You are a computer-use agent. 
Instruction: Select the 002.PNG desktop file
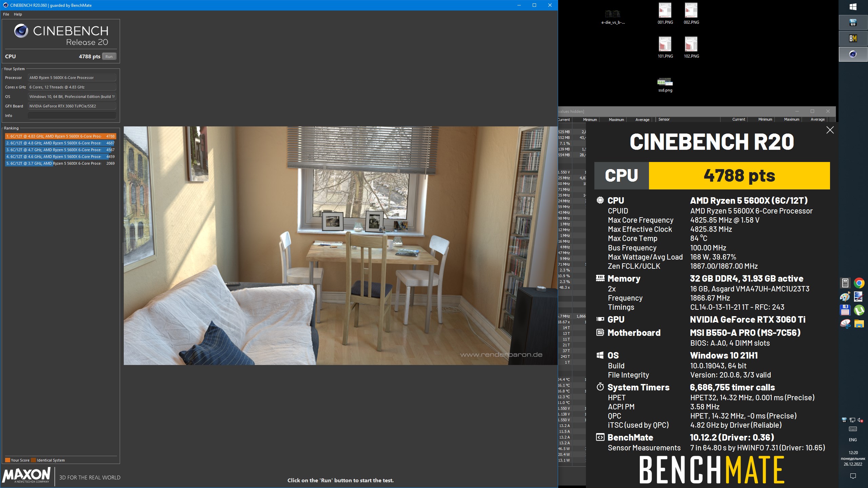[x=691, y=14]
